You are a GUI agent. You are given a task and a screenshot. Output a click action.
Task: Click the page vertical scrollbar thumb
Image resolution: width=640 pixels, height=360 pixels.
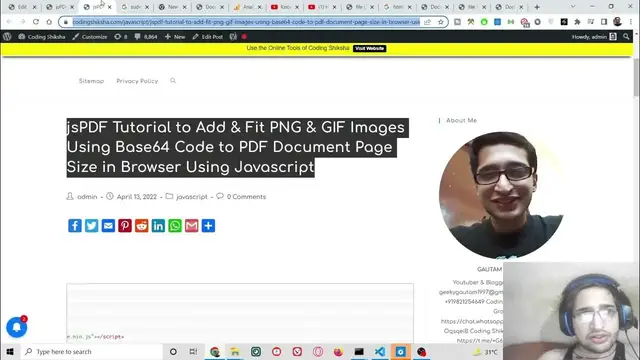click(636, 78)
